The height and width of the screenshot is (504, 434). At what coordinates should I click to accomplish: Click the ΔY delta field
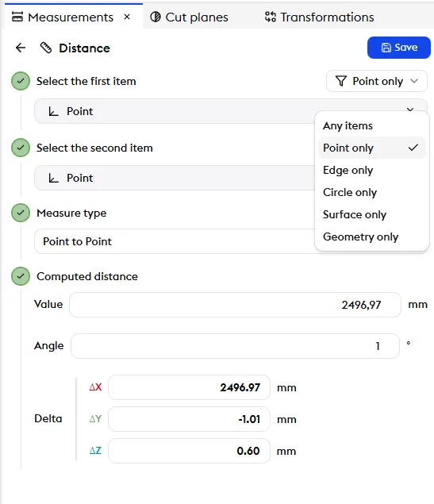click(x=189, y=419)
